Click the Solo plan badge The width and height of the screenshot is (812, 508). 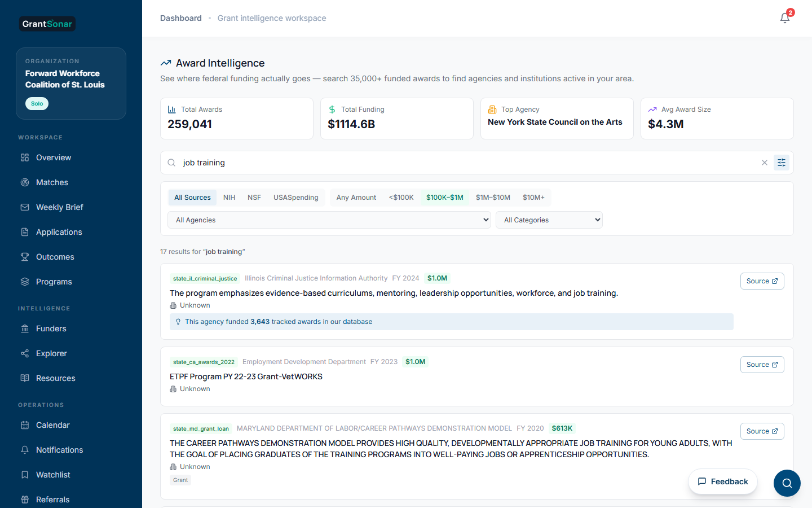(37, 104)
